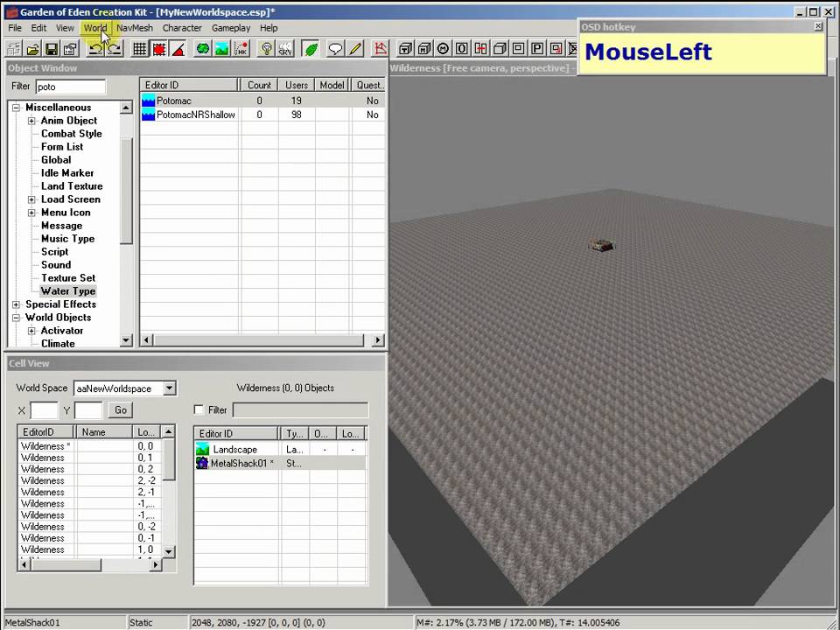Click the cell list vertical scrollbar thumb
Image resolution: width=840 pixels, height=630 pixels.
click(x=169, y=459)
